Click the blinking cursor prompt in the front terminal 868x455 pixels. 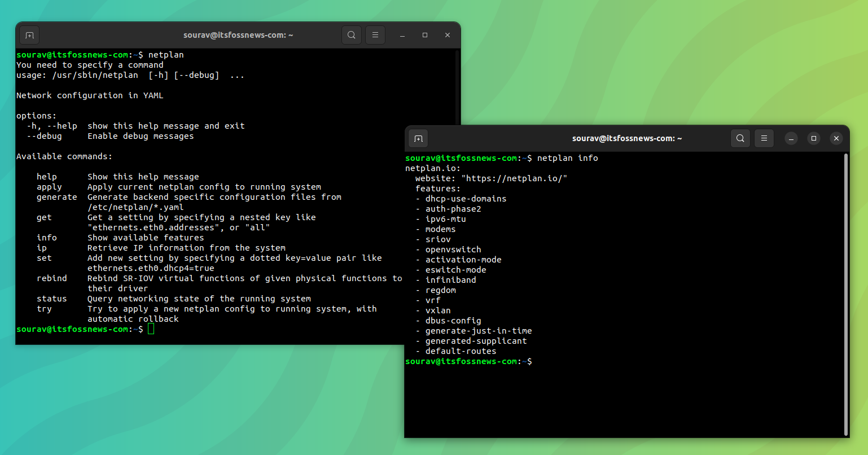[x=150, y=329]
